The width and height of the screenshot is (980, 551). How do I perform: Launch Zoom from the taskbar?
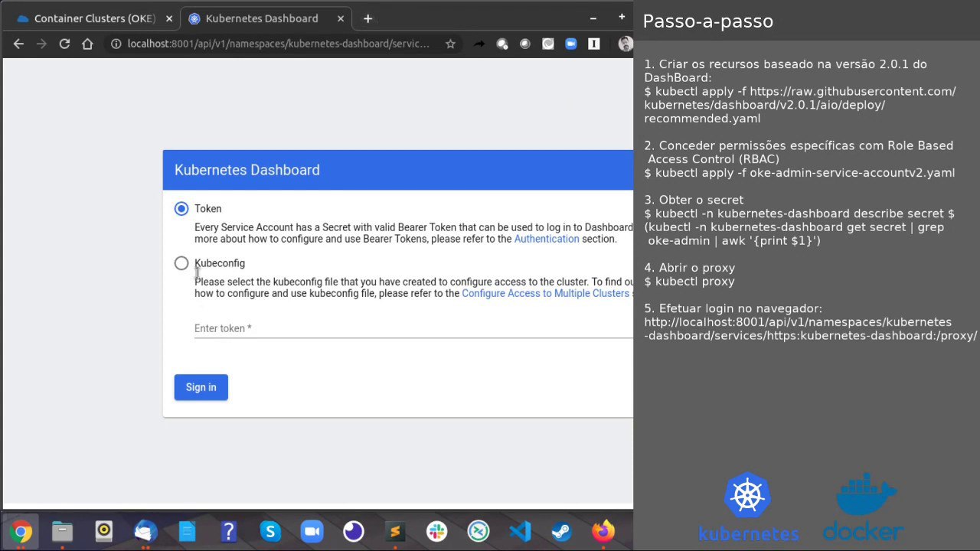tap(312, 531)
